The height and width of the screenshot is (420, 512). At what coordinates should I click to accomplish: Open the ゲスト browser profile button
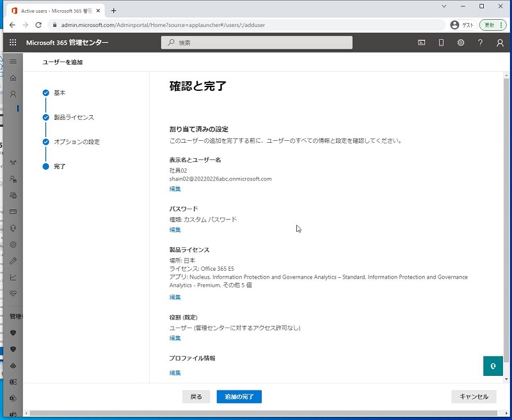[462, 25]
